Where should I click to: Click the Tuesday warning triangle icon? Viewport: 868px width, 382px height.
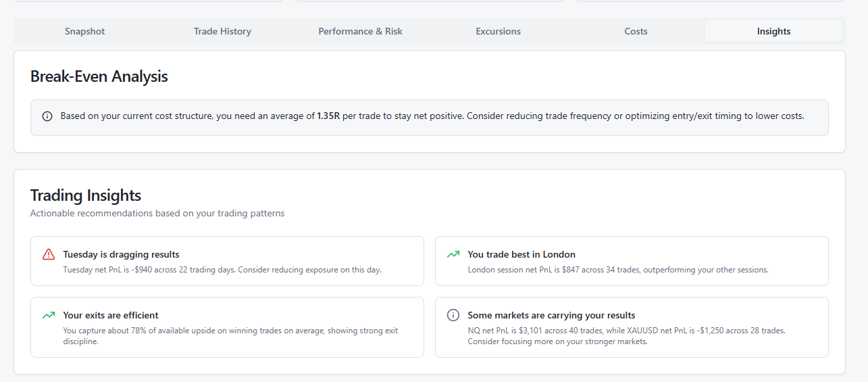(49, 254)
